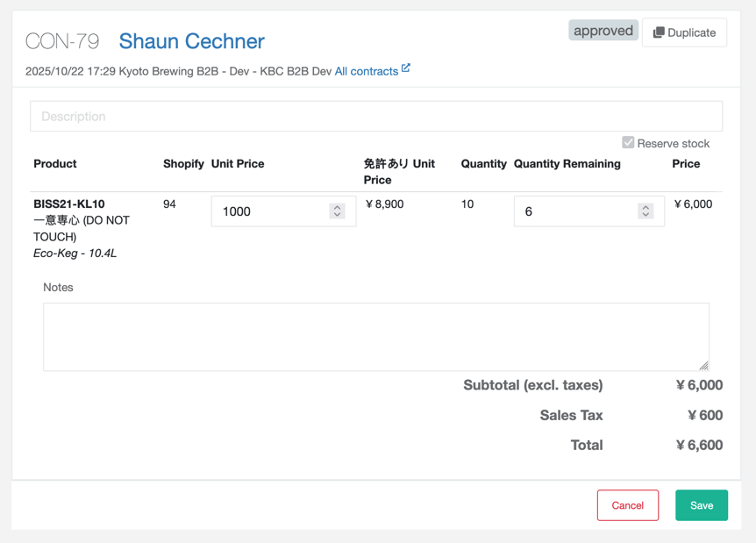Toggle the Reserve stock checkbox
Screen dimensions: 756x543
coord(628,142)
